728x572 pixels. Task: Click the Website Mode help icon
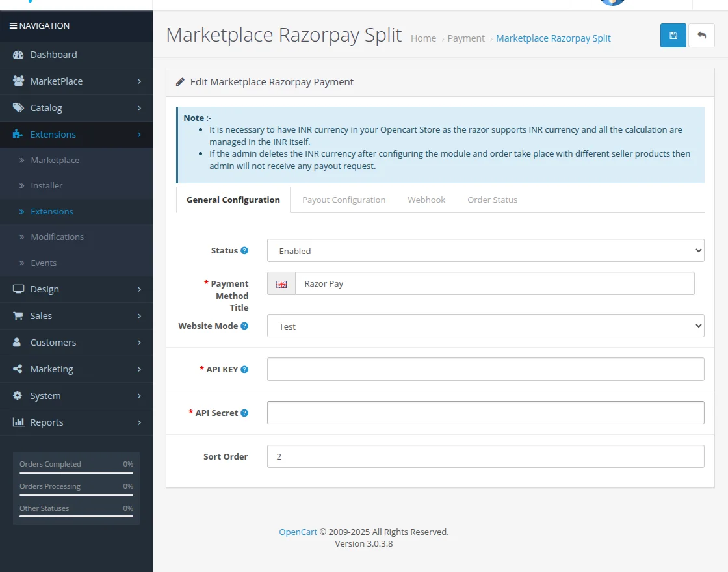(x=244, y=326)
